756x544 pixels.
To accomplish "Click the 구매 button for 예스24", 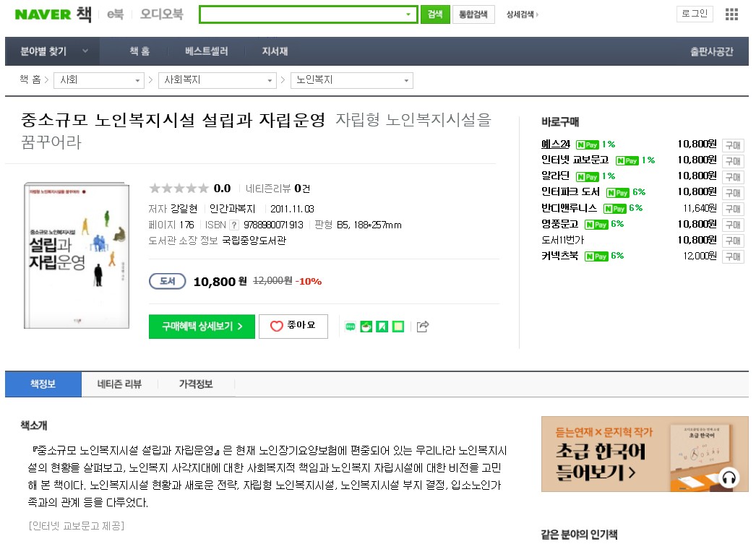I will pos(732,145).
